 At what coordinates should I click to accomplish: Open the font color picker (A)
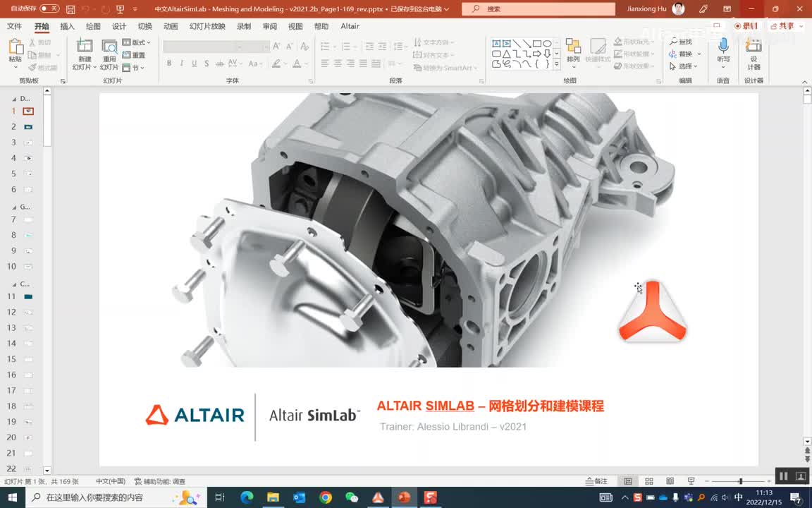coord(297,64)
